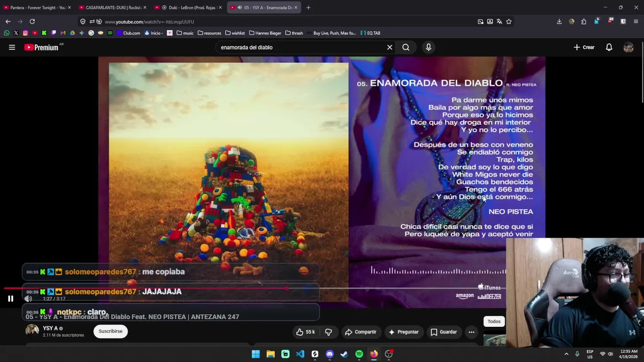Go back to the previous page
Image resolution: width=644 pixels, height=362 pixels.
(x=8, y=22)
